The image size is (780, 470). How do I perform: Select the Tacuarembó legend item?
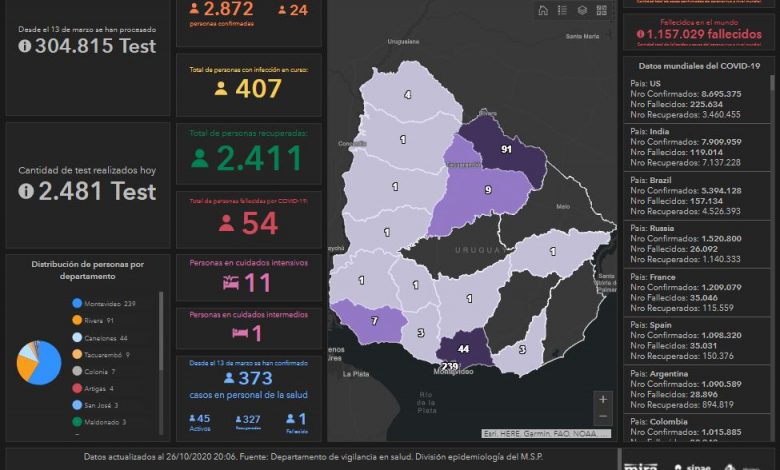coord(106,355)
